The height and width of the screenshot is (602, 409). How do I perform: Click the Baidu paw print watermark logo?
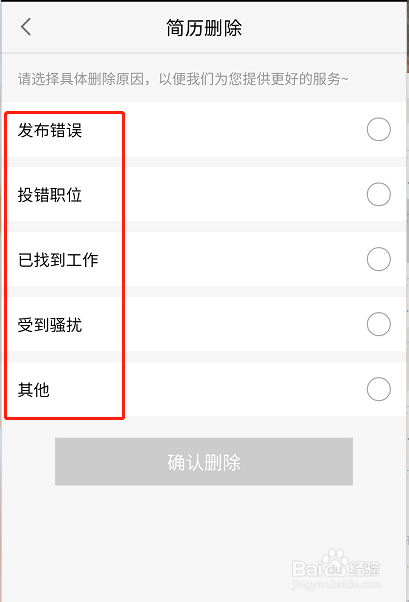[x=335, y=564]
